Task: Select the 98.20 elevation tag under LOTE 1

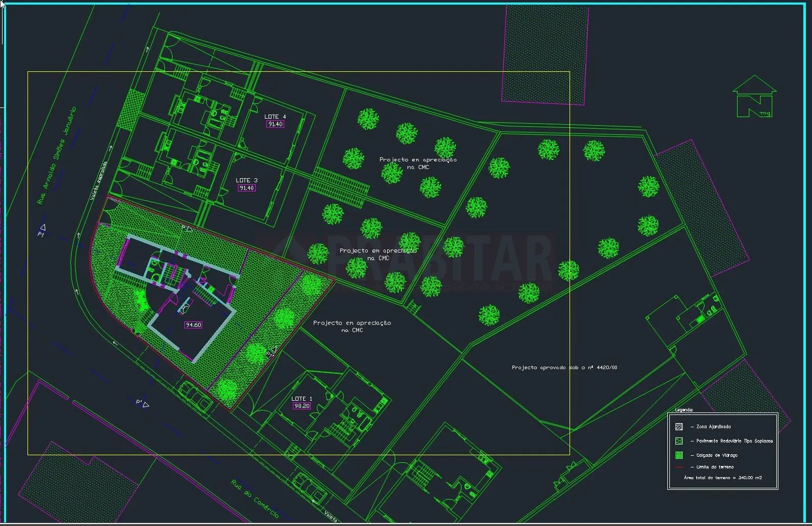Action: tap(302, 406)
